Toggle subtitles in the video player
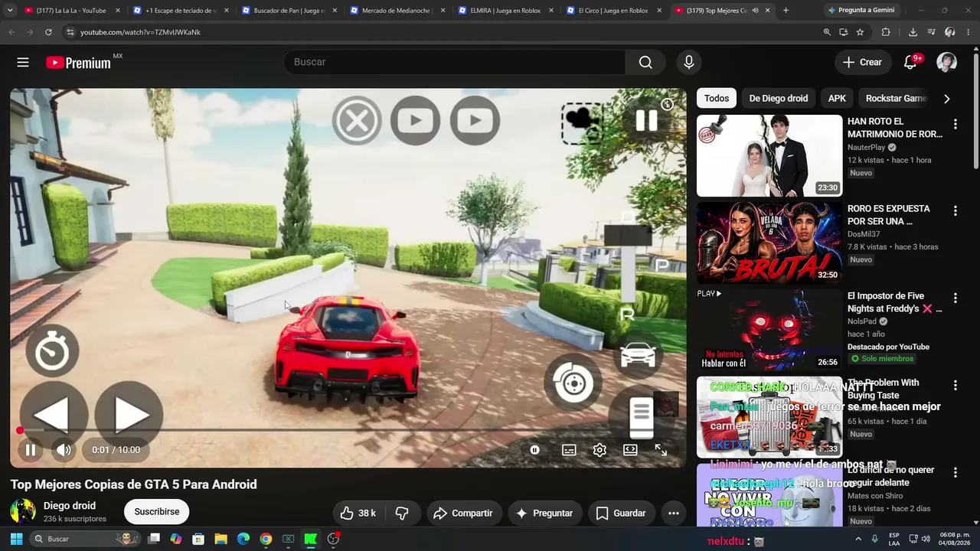Screen dimensions: 980x551 [x=569, y=450]
